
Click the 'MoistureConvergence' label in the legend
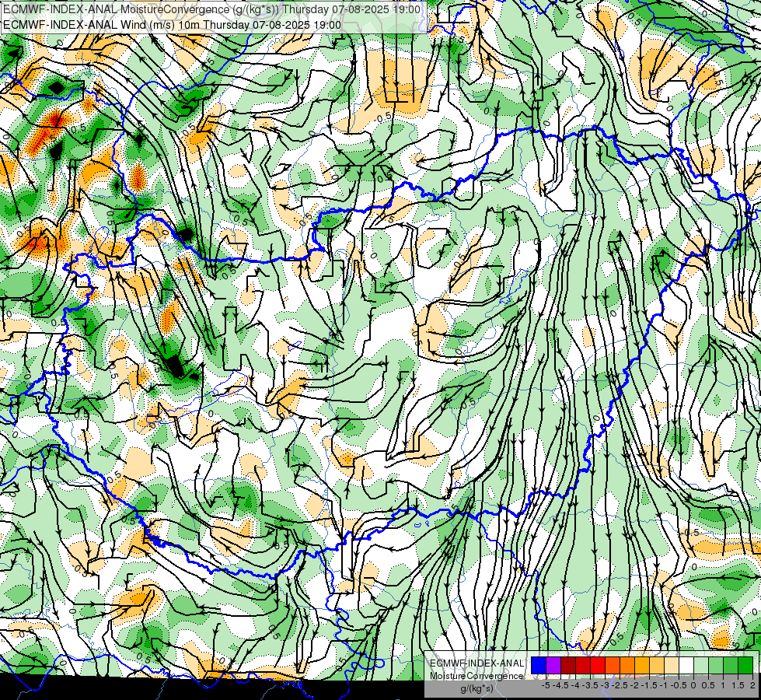click(476, 676)
